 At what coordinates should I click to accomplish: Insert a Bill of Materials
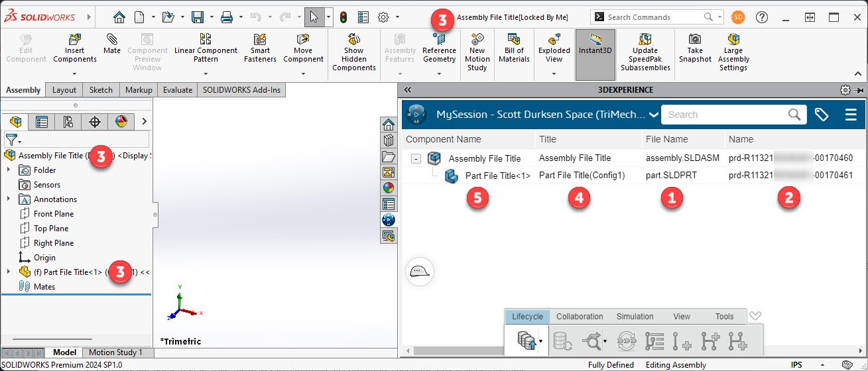pyautogui.click(x=514, y=49)
